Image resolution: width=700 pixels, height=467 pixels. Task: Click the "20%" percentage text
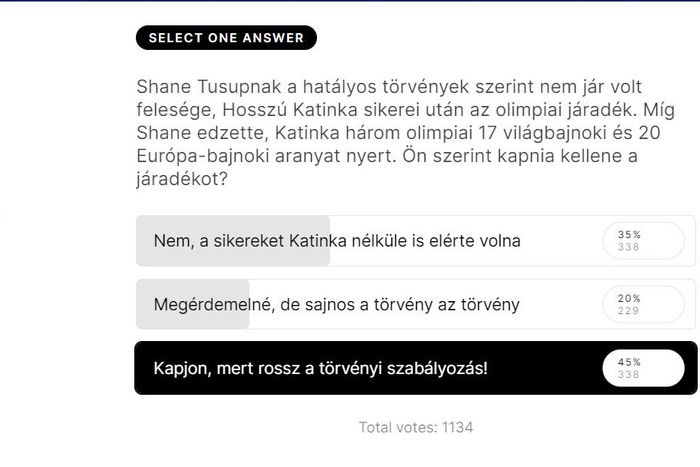[629, 298]
